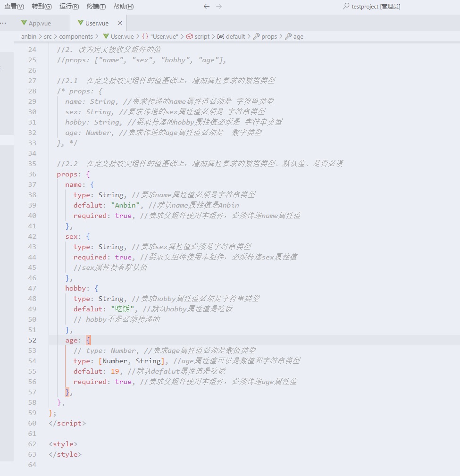The height and width of the screenshot is (476, 460).
Task: Click the braces icon in breadcrumb
Action: coord(145,36)
